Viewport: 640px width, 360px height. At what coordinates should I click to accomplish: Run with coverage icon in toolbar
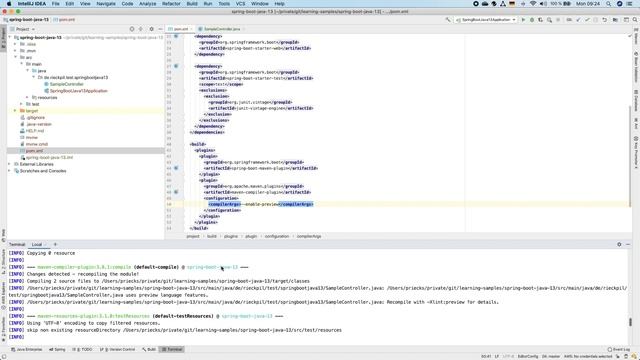(x=540, y=20)
